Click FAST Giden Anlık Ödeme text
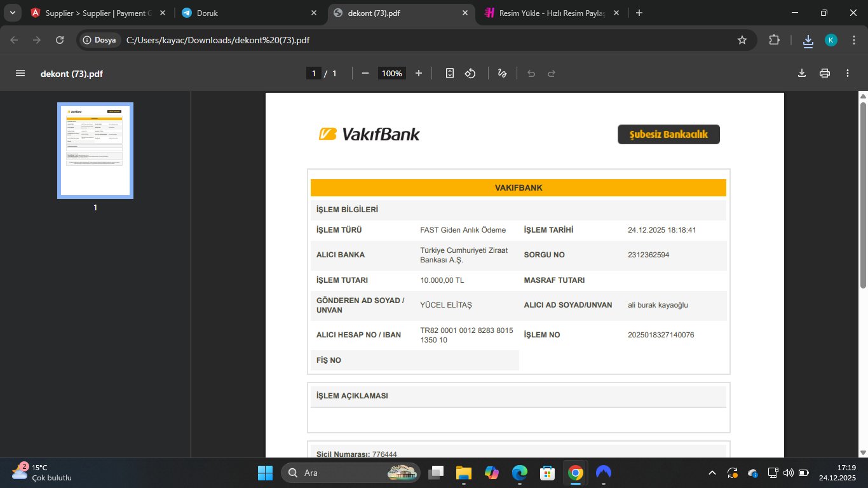 (x=463, y=230)
